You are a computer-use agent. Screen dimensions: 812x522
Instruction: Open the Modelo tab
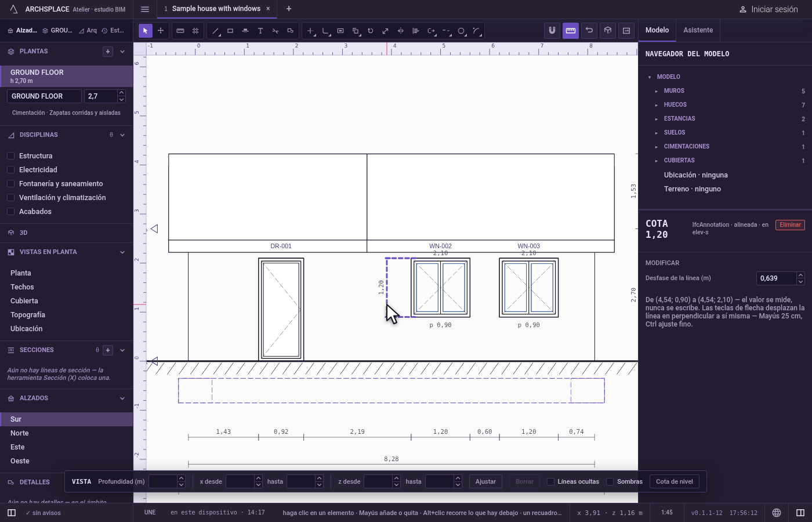[657, 30]
